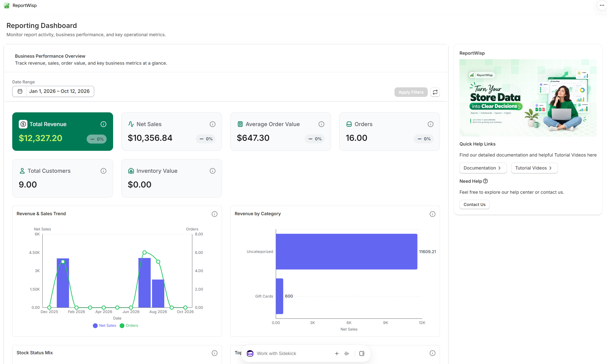607x364 pixels.
Task: Click the Sidekick avatar icon
Action: pos(250,354)
